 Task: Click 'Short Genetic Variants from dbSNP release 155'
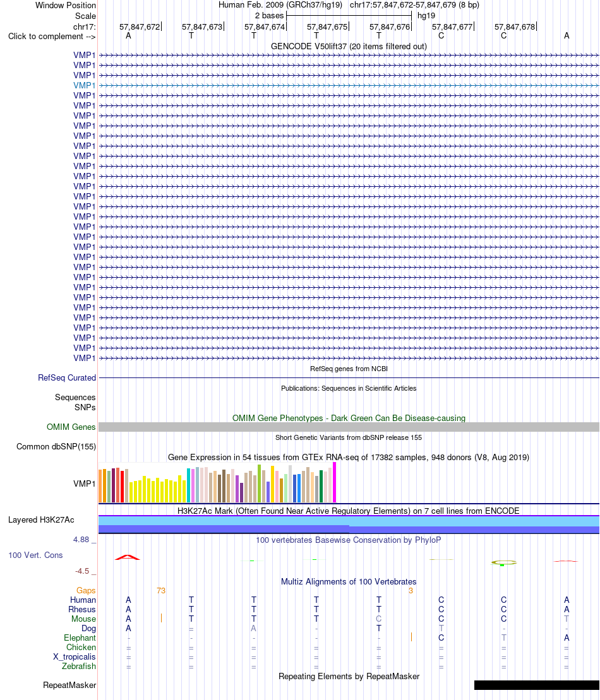click(349, 437)
